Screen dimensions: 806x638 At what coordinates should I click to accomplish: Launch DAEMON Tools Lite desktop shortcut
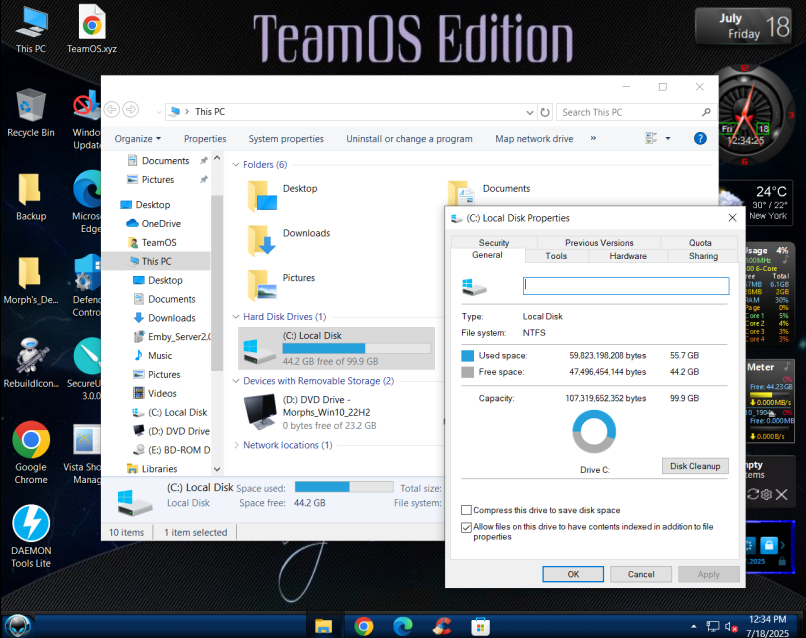31,536
